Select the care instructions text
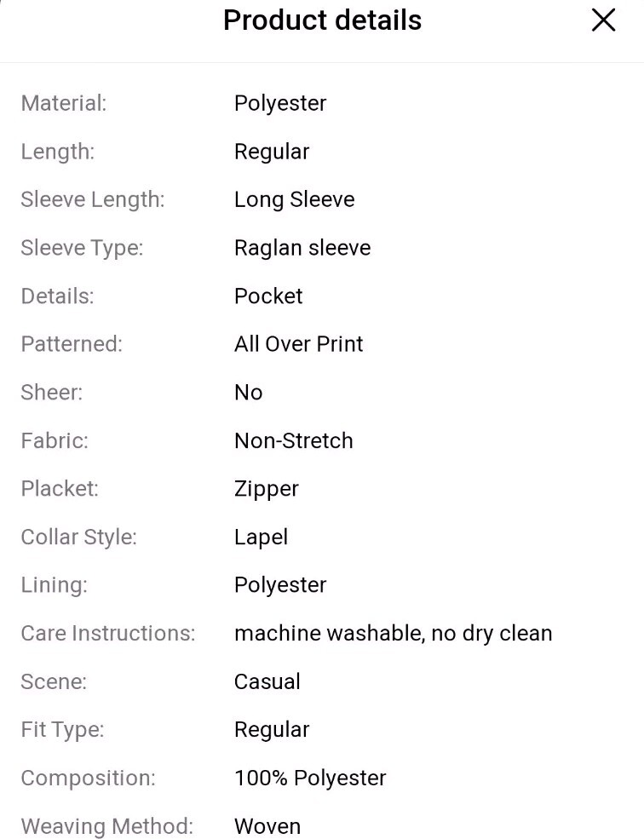Screen dimensions: 644x839 coord(393,634)
